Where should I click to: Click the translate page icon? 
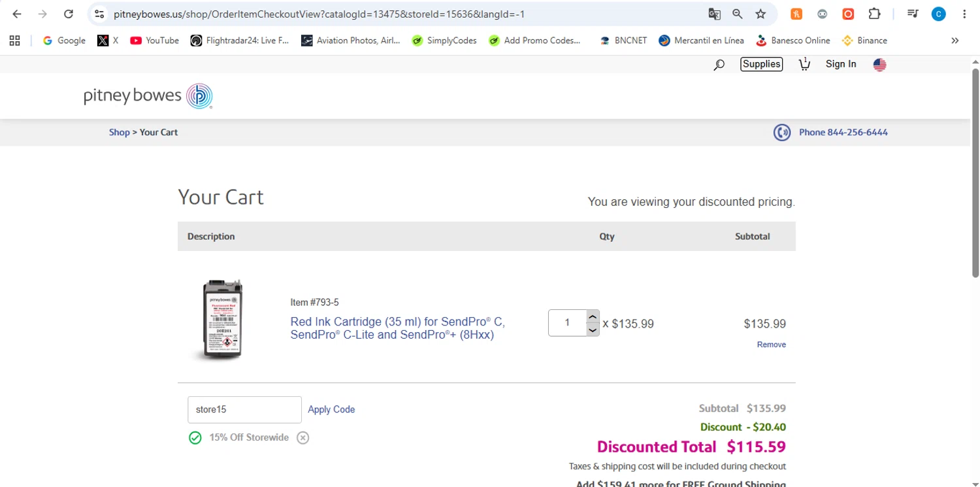714,14
